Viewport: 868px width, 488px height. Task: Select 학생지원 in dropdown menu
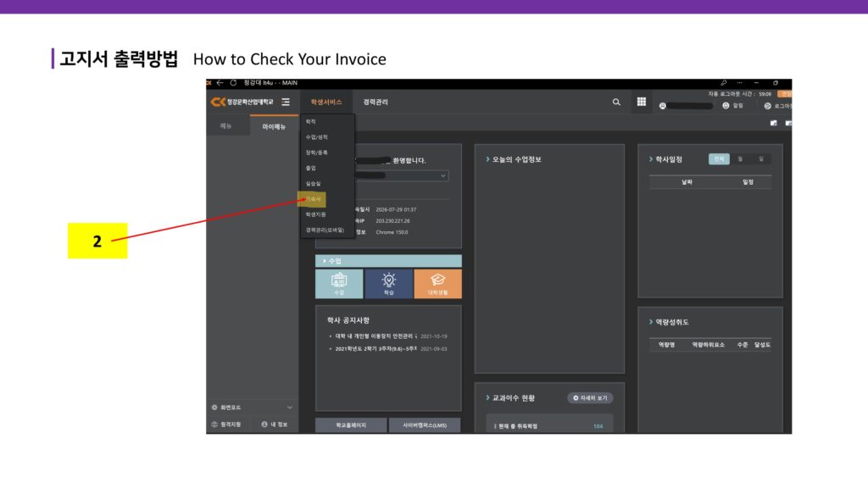pyautogui.click(x=315, y=214)
